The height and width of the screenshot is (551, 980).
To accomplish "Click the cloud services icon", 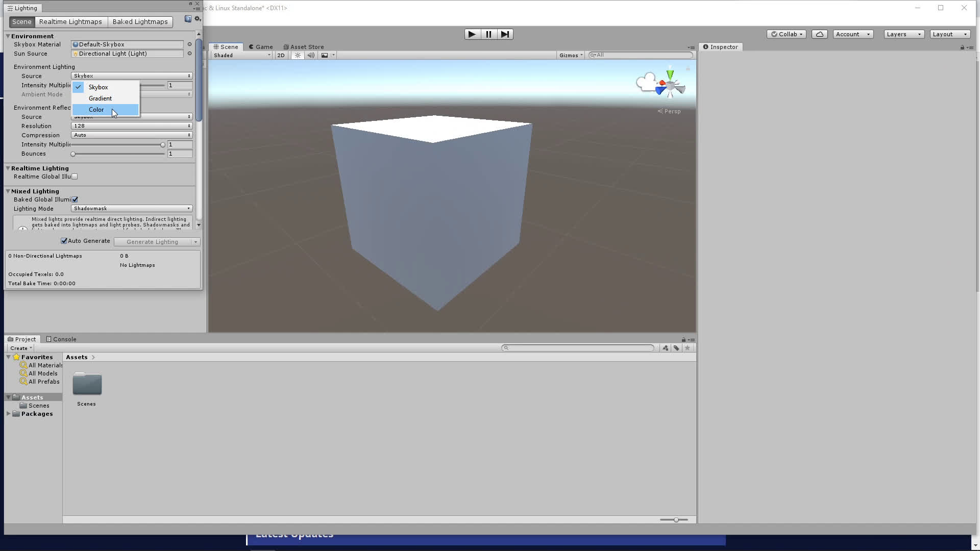I will pos(819,34).
